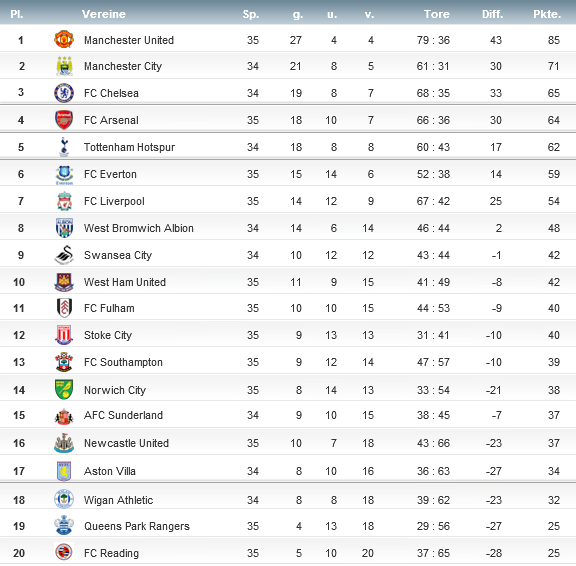
Task: Click the Norwich City canary crest
Action: [x=64, y=389]
